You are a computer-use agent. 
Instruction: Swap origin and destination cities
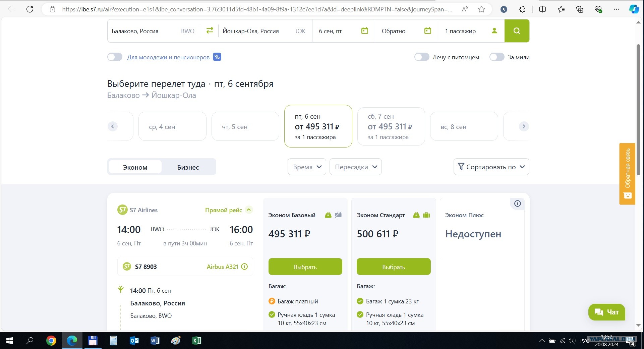[x=210, y=31]
